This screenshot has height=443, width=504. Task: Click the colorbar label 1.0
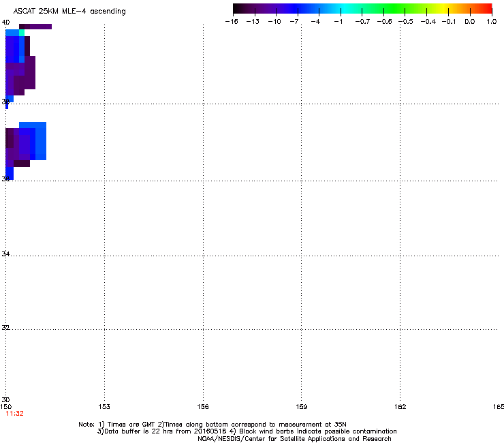click(x=492, y=22)
